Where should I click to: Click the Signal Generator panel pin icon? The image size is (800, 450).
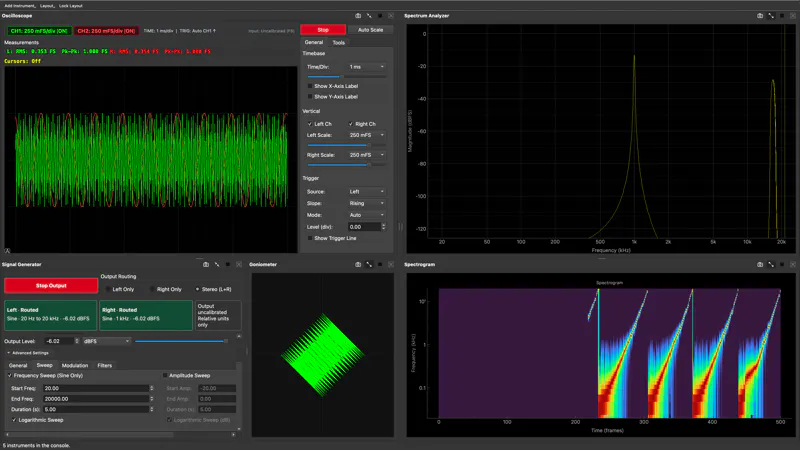217,264
